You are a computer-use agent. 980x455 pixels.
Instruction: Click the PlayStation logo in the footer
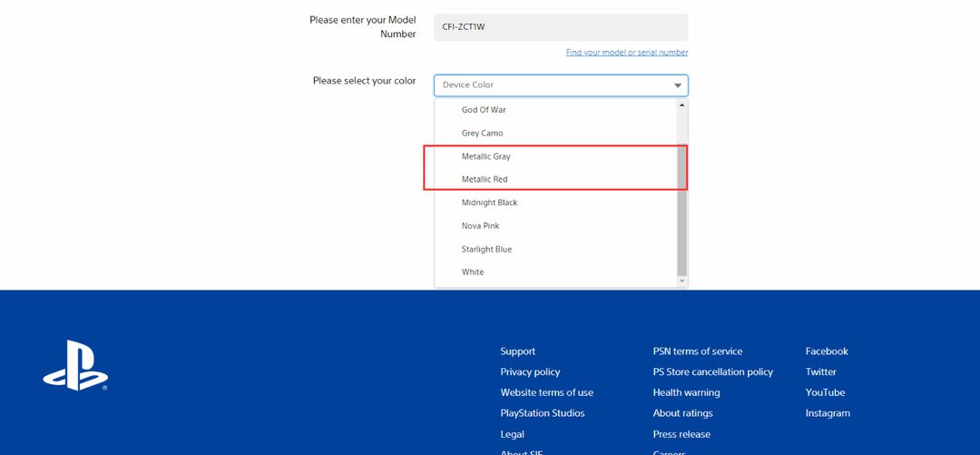[x=75, y=365]
